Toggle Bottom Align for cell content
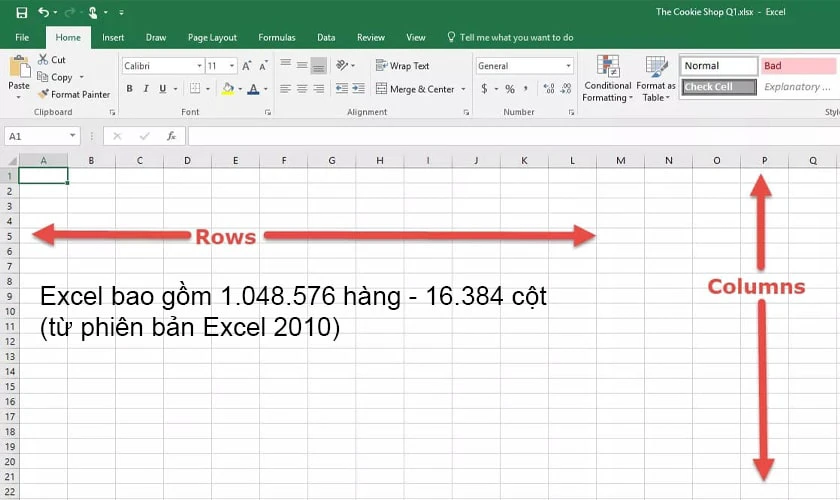This screenshot has width=840, height=500. (x=319, y=65)
